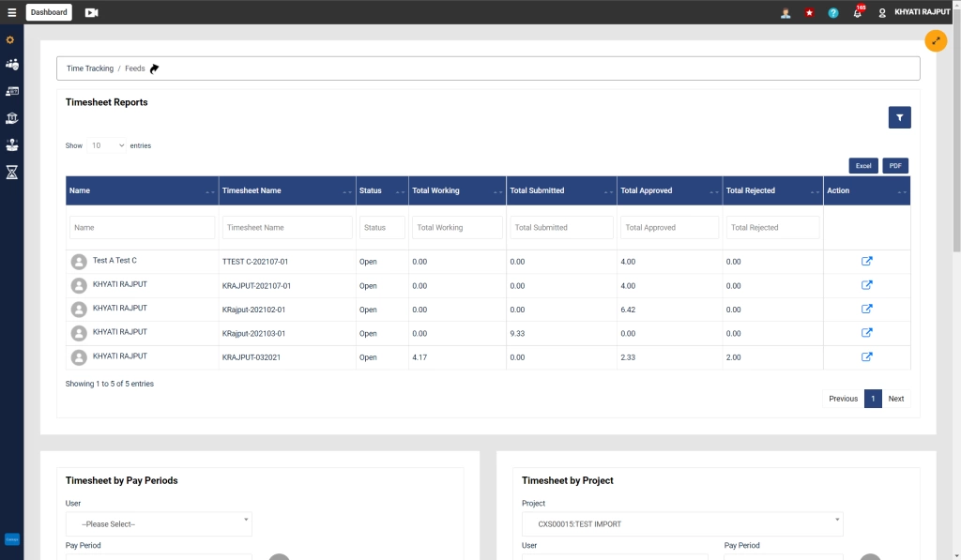Focus the Total Submitted filter field
The image size is (961, 560).
tap(561, 227)
